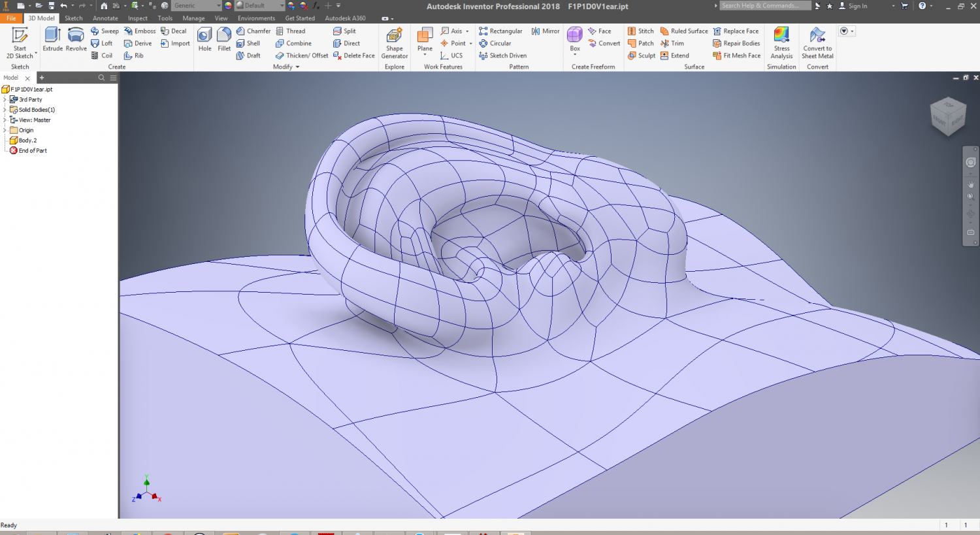Choose the Chamfer tool

pyautogui.click(x=253, y=31)
